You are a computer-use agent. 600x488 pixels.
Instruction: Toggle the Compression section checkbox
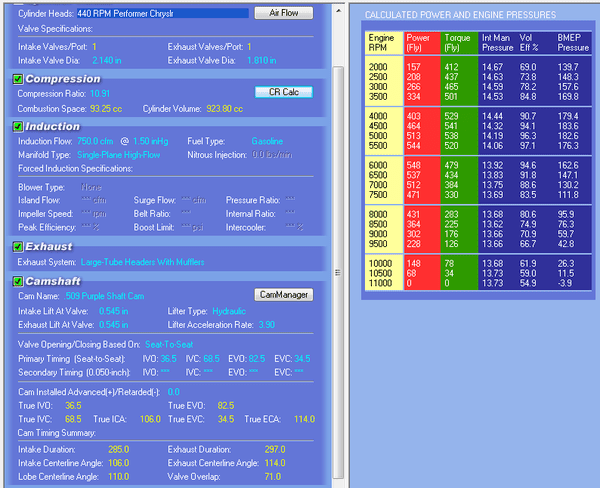18,79
